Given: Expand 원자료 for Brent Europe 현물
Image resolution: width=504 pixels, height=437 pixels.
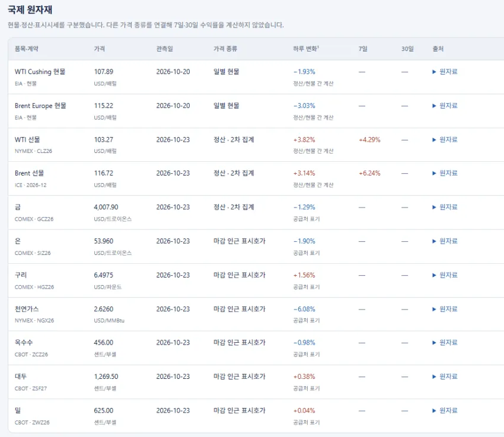Looking at the screenshot, I should [445, 106].
